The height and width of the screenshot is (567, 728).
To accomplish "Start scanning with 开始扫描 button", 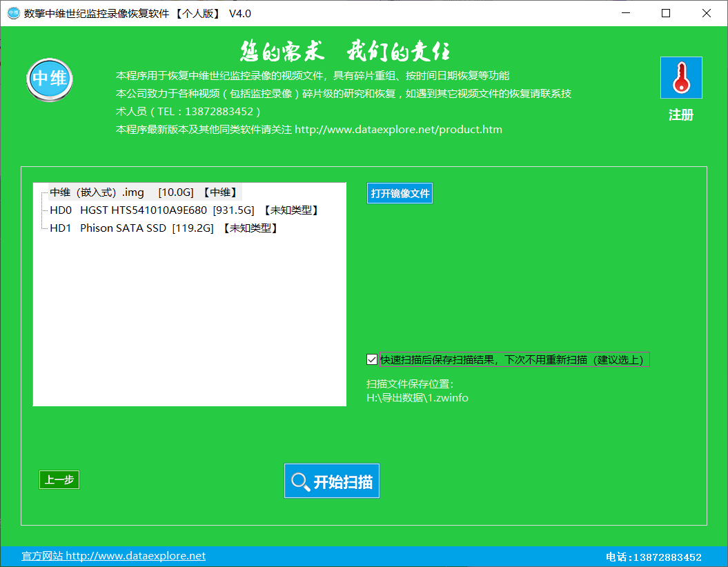I will tap(332, 481).
